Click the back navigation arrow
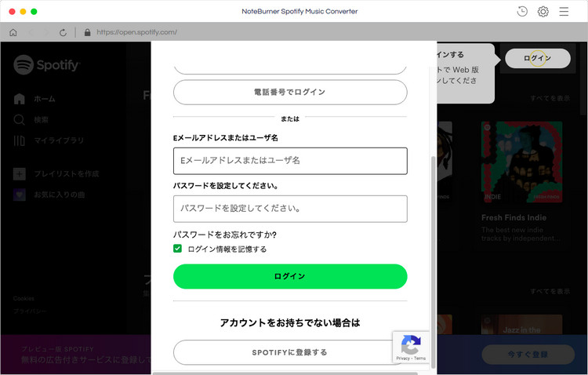Screen dimensions: 588x375 click(31, 33)
